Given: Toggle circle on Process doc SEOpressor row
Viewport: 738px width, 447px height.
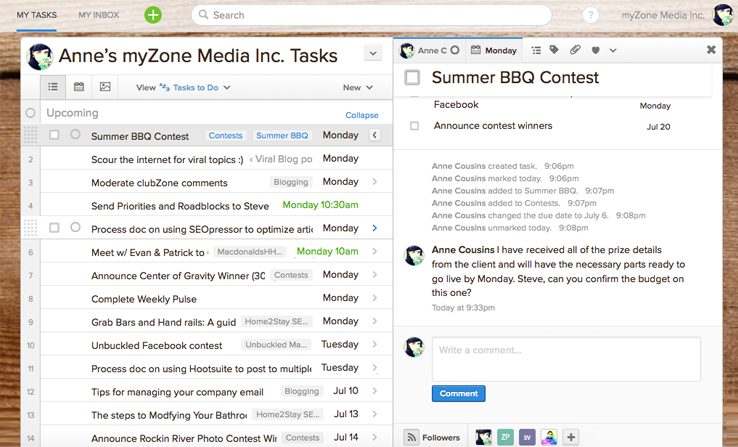Looking at the screenshot, I should click(x=75, y=227).
